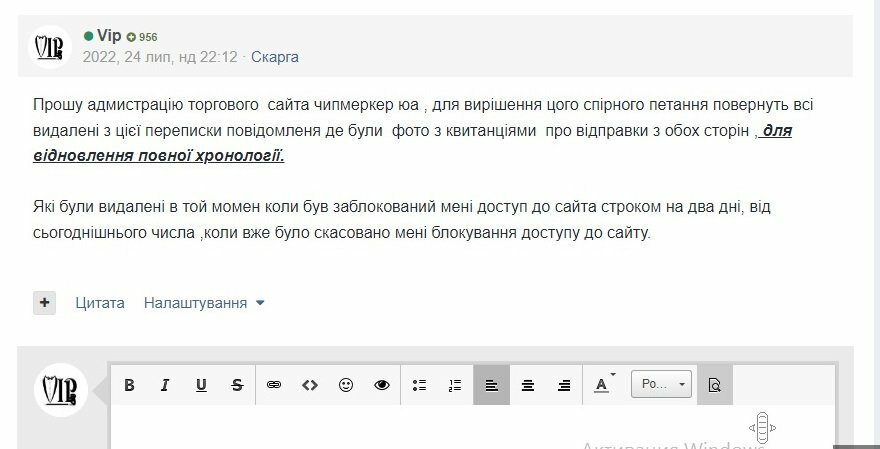
Task: Expand the Налаштування dropdown
Action: 204,303
